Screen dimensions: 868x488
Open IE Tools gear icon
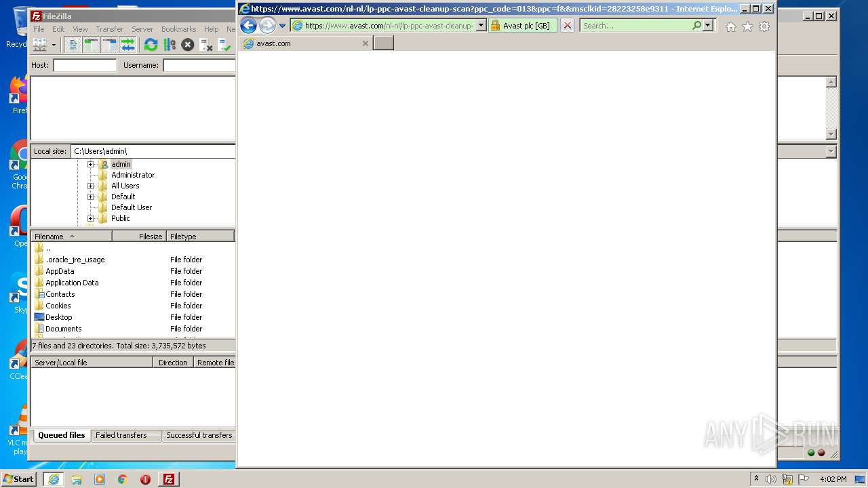764,26
